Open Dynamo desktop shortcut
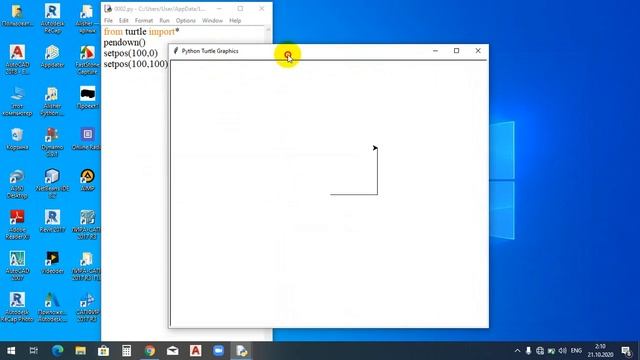 click(x=52, y=142)
